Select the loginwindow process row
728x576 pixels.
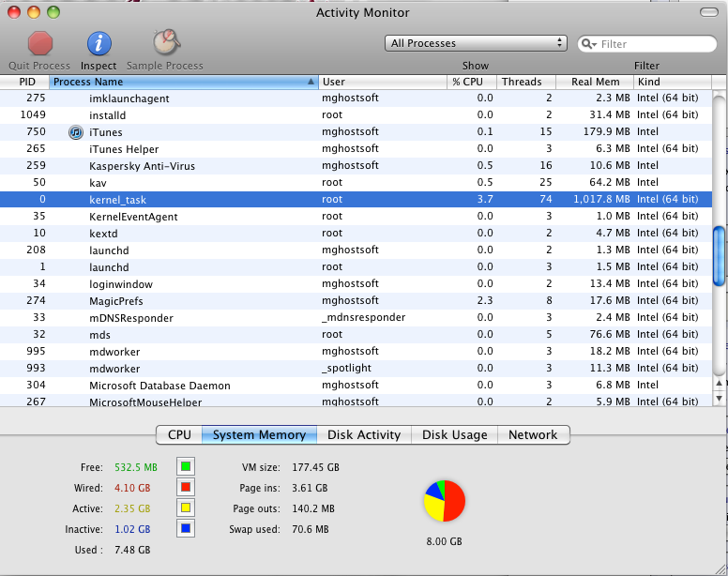pyautogui.click(x=356, y=284)
